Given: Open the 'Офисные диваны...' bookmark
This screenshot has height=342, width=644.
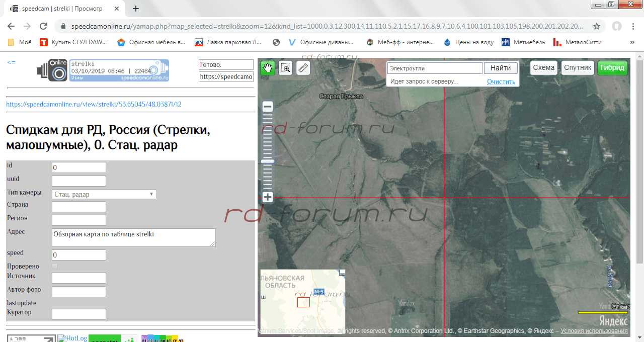Looking at the screenshot, I should tap(321, 42).
